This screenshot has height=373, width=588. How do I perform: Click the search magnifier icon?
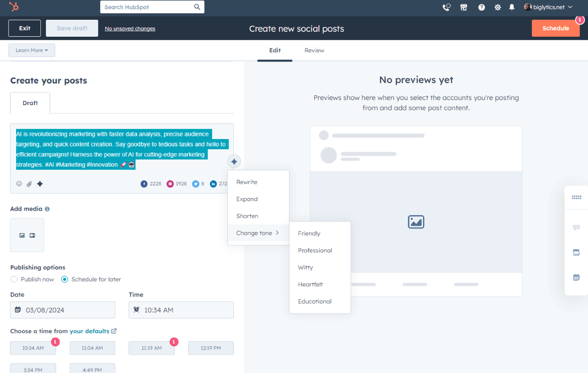coord(197,7)
